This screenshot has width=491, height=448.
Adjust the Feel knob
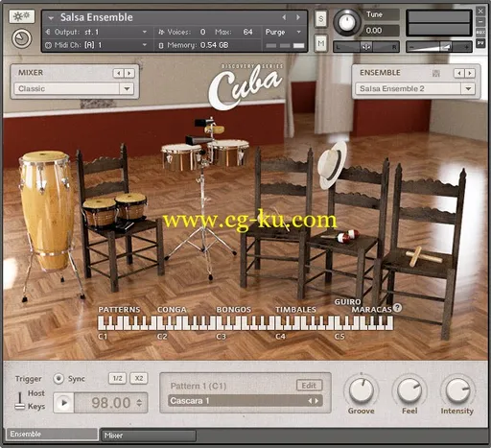(409, 390)
